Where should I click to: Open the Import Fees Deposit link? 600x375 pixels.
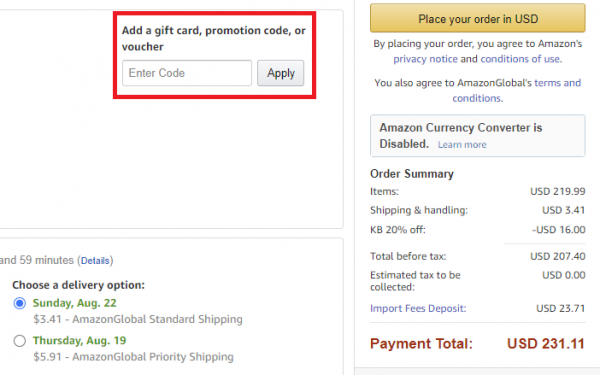click(418, 308)
